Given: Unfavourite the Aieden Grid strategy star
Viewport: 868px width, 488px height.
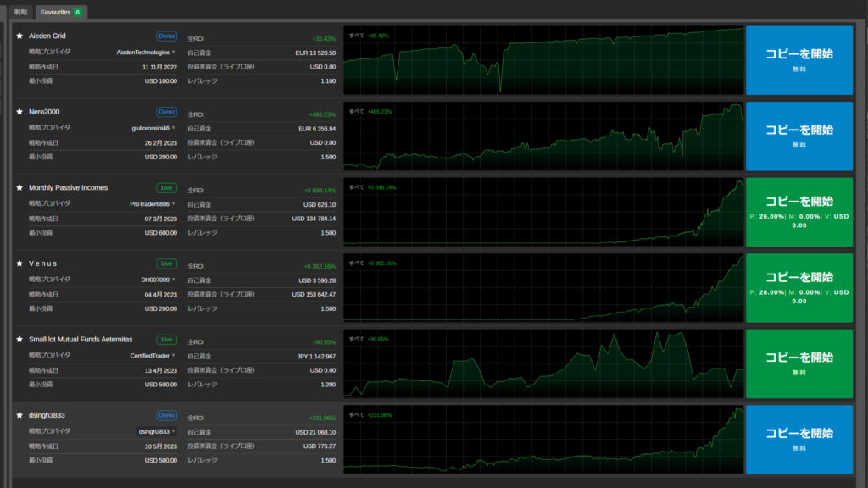Looking at the screenshot, I should tap(19, 36).
